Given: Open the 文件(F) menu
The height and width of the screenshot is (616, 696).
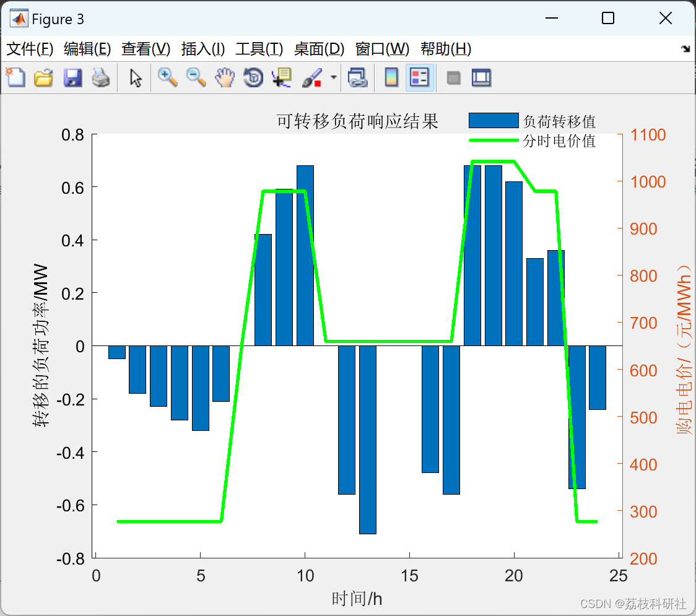Looking at the screenshot, I should (x=30, y=49).
